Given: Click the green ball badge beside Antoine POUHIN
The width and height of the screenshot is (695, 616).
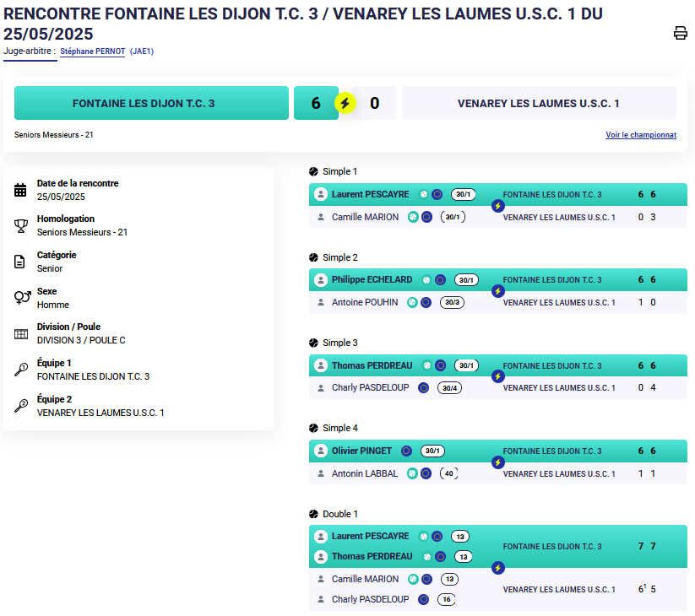Looking at the screenshot, I should [413, 302].
